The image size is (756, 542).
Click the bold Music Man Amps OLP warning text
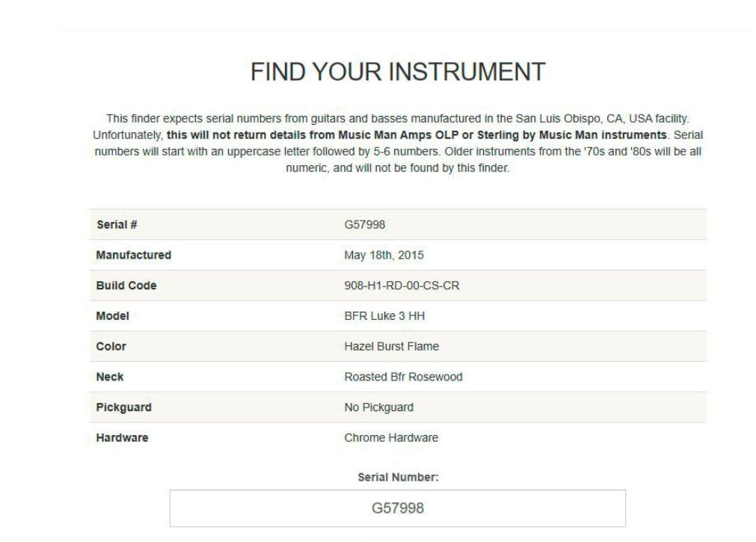[x=417, y=135]
